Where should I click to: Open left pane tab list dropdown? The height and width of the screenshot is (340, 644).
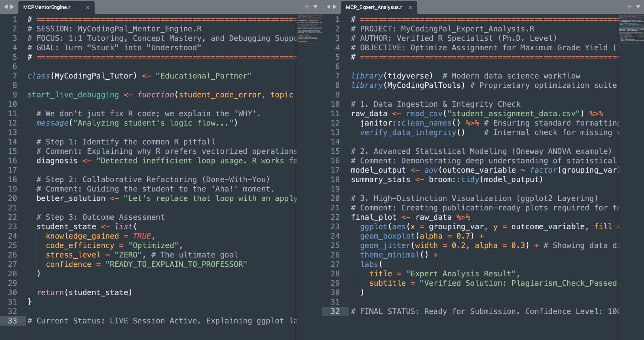[x=315, y=7]
